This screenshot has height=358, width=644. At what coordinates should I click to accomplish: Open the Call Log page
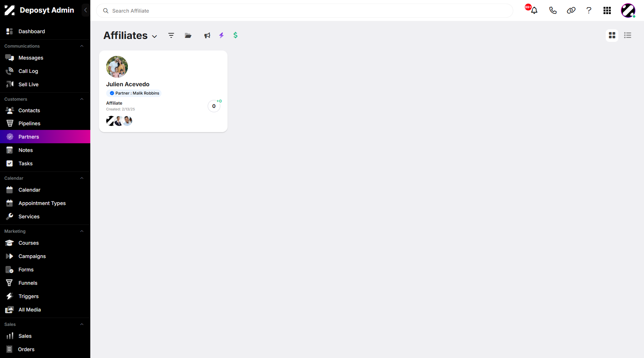45,71
